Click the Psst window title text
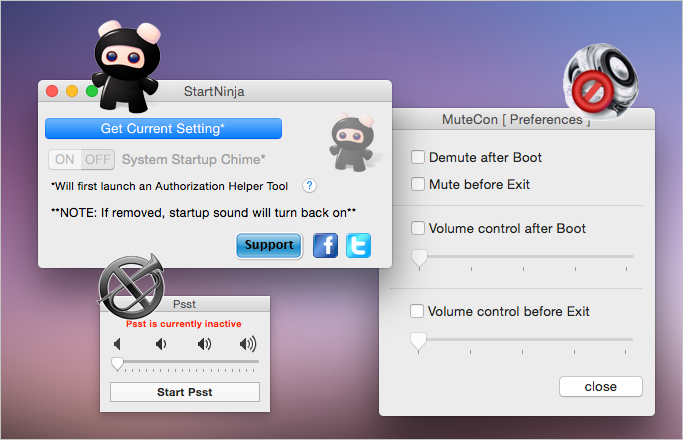The height and width of the screenshot is (440, 683). point(184,304)
